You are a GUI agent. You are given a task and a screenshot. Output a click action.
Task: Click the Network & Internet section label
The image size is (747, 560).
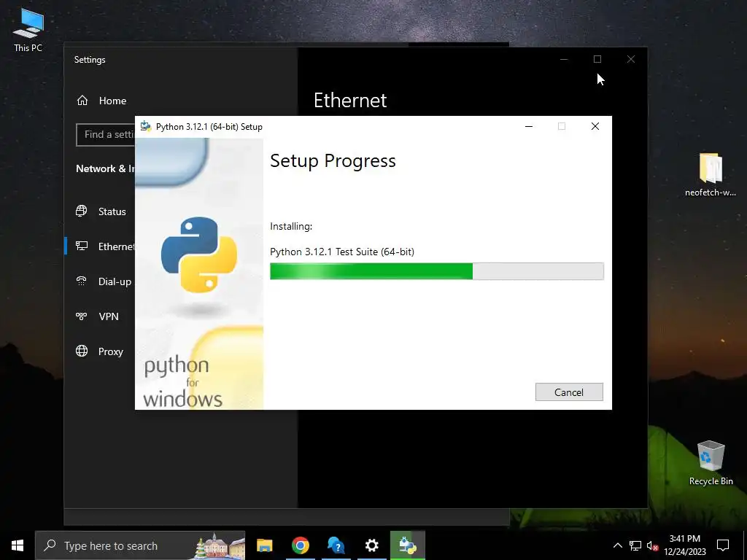coord(105,168)
